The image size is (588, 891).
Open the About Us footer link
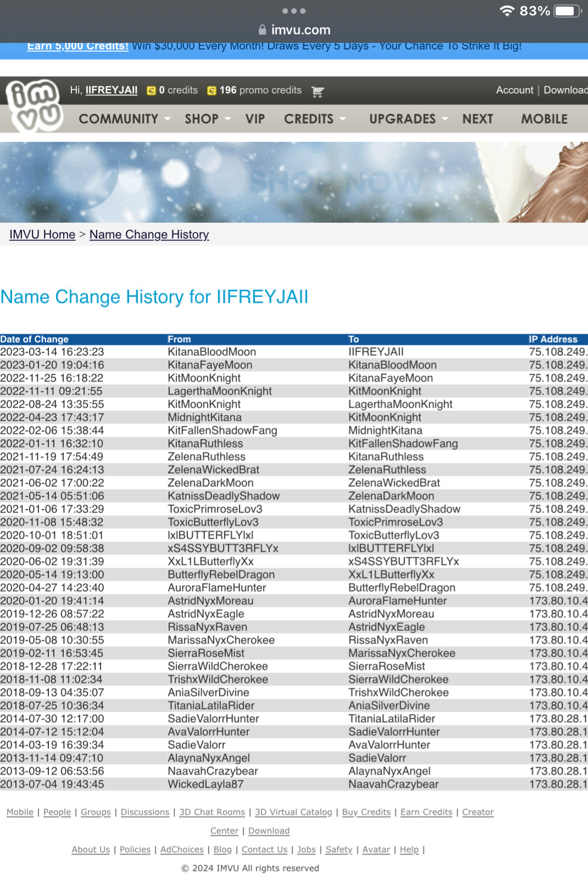point(91,850)
